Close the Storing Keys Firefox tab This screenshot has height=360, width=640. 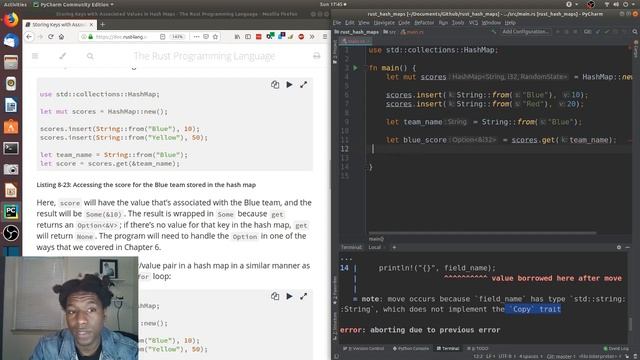tap(91, 24)
